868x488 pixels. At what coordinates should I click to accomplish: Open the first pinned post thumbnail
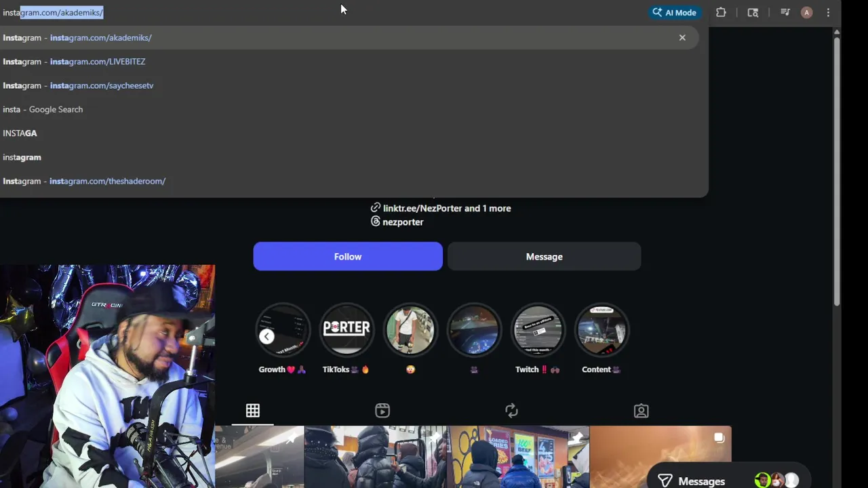pos(259,457)
